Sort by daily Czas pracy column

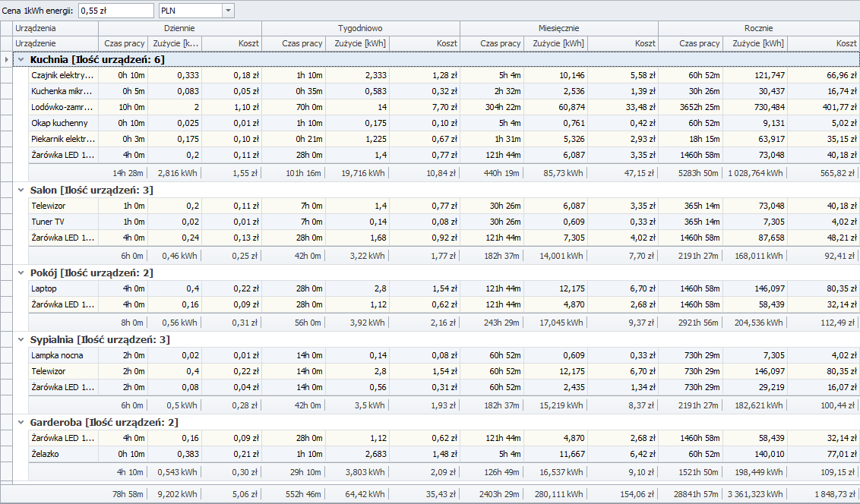[x=123, y=43]
